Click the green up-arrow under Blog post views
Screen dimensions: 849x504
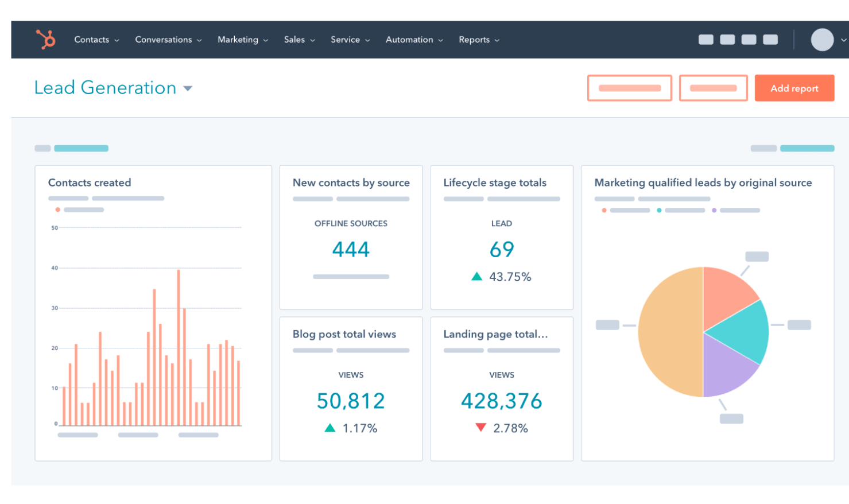[x=329, y=428]
